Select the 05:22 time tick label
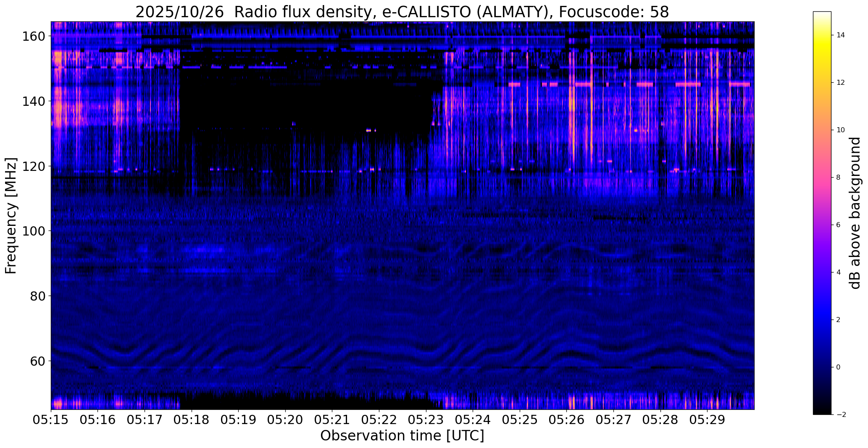The height and width of the screenshot is (448, 868). pyautogui.click(x=379, y=420)
